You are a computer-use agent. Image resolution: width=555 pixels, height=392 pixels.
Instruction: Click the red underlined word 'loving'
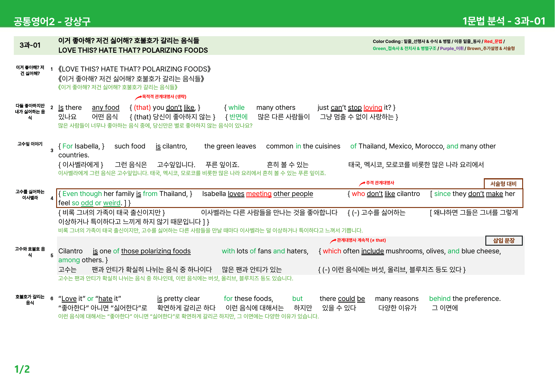[x=373, y=108]
